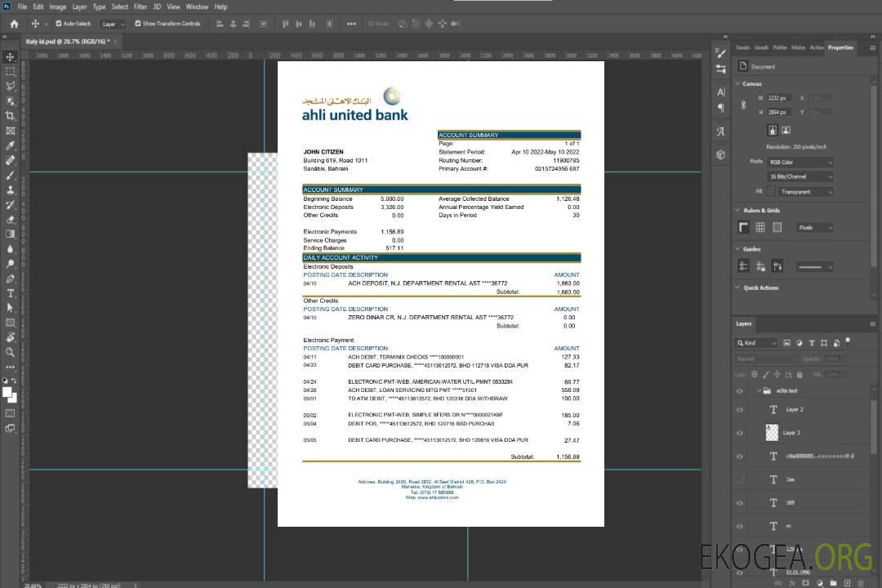Uncheck Show Transform Controls

[138, 24]
